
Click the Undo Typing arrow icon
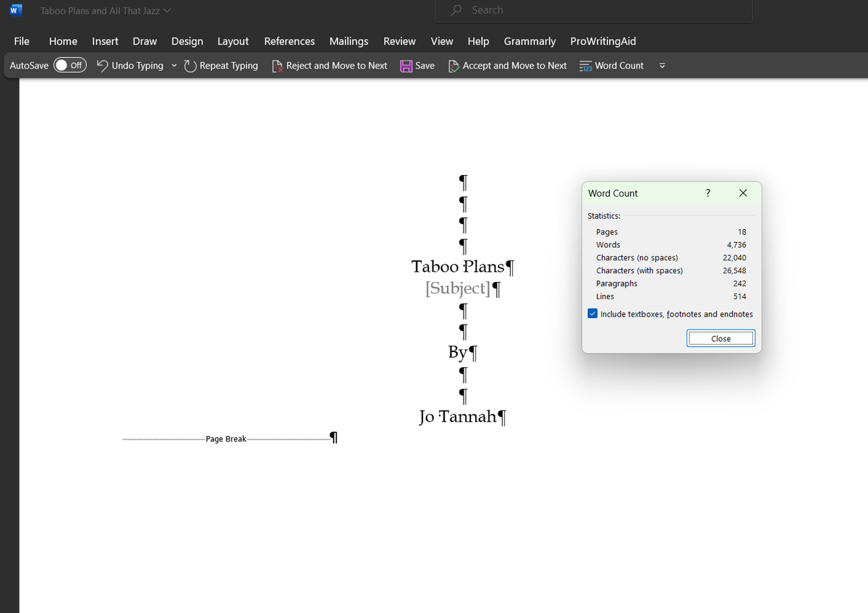(x=103, y=66)
